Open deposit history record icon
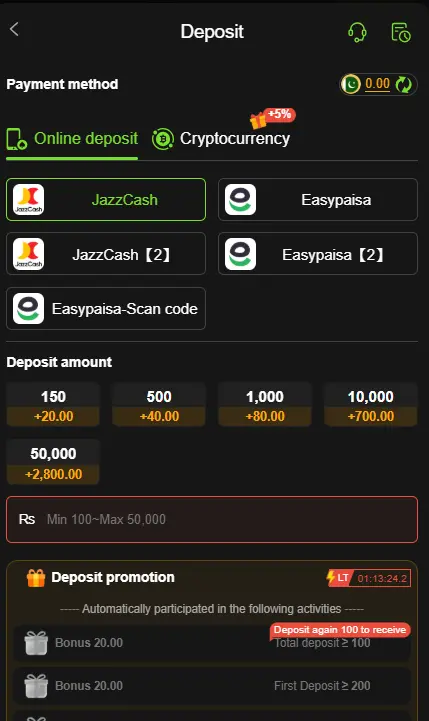Screen dimensions: 429x721 coord(400,32)
